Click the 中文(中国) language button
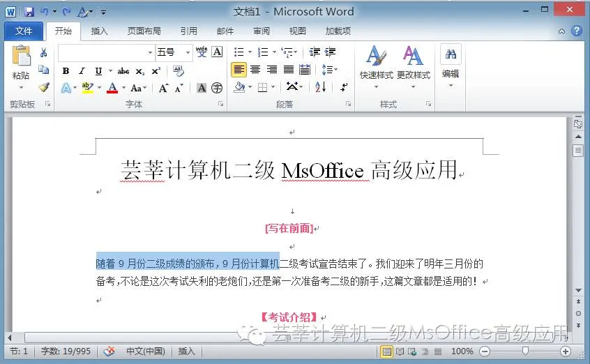 146,351
